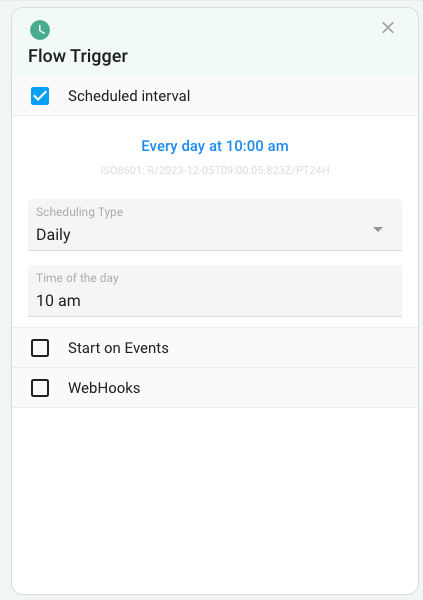Click the Scheduling Type field label
This screenshot has height=600, width=423.
pos(80,212)
